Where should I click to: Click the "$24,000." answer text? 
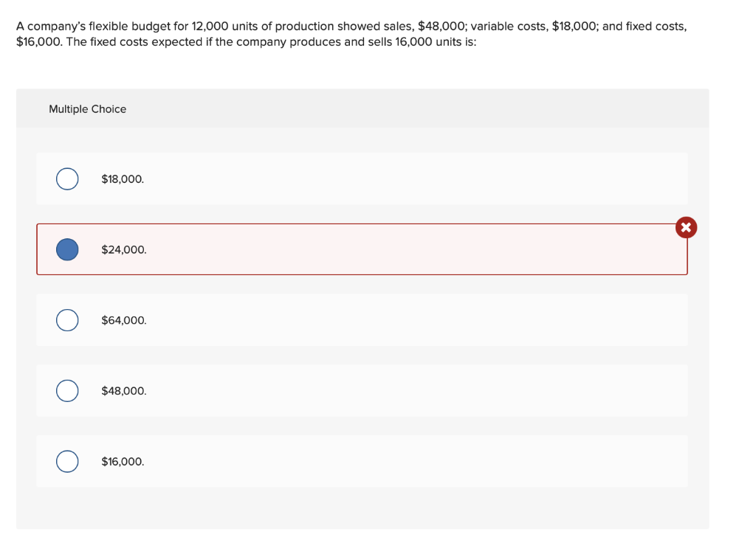(x=124, y=250)
